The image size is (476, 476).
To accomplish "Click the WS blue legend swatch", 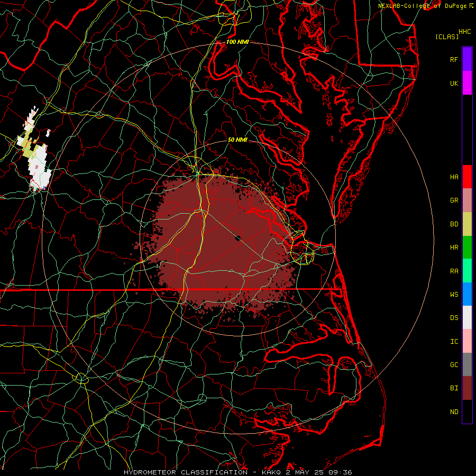I will (x=467, y=294).
